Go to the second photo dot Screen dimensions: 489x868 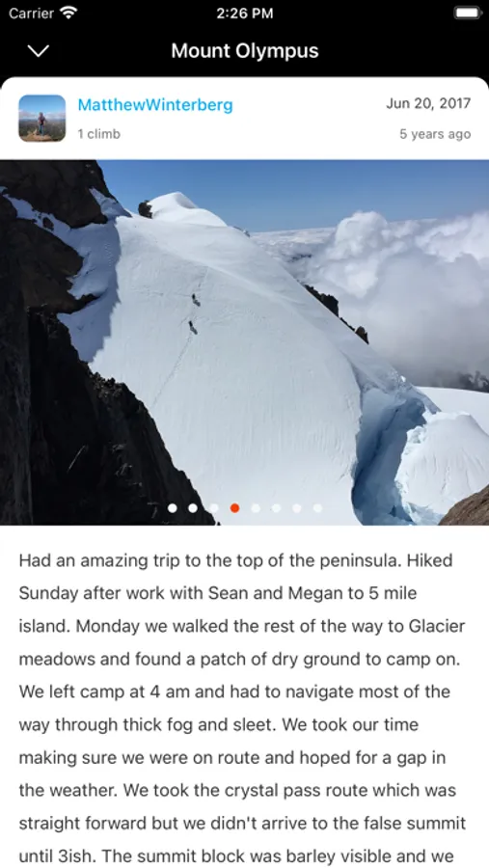[x=193, y=507]
